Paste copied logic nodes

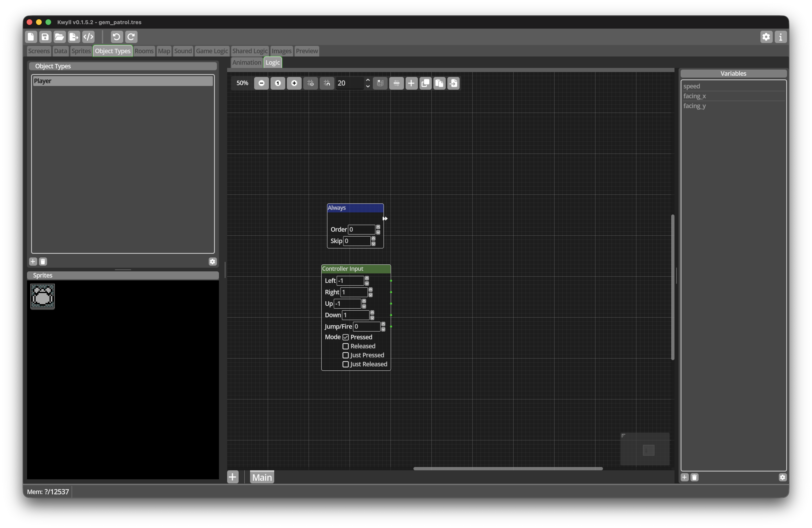click(439, 83)
